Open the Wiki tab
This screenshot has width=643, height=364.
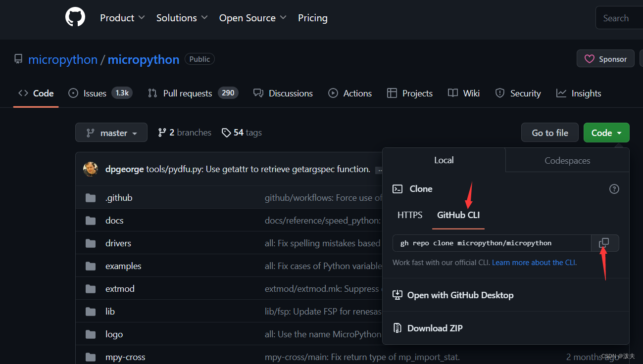[464, 93]
